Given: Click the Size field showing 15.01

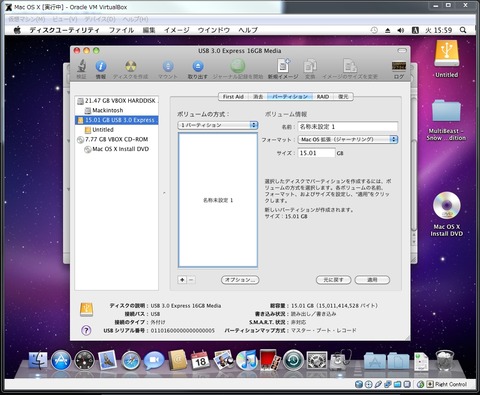Looking at the screenshot, I should (316, 153).
